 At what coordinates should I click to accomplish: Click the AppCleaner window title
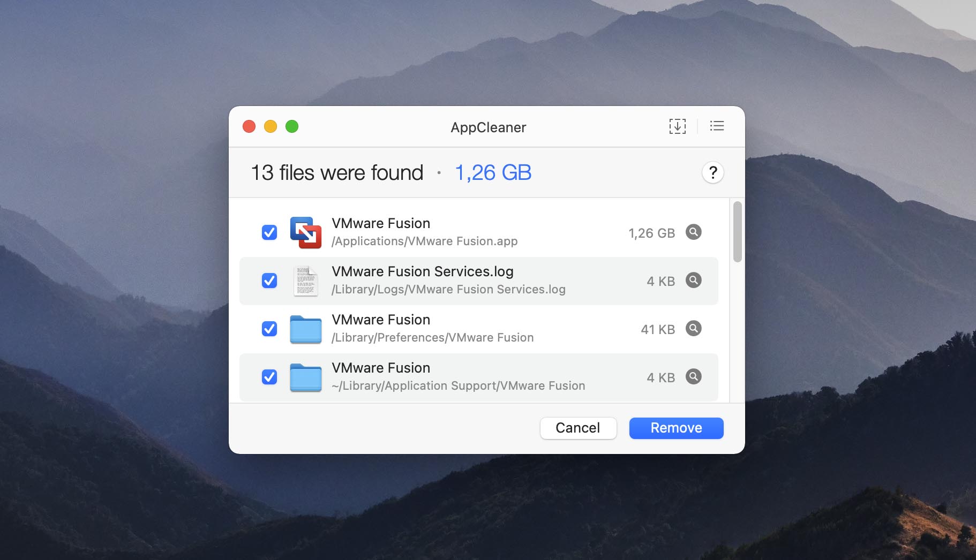tap(488, 127)
